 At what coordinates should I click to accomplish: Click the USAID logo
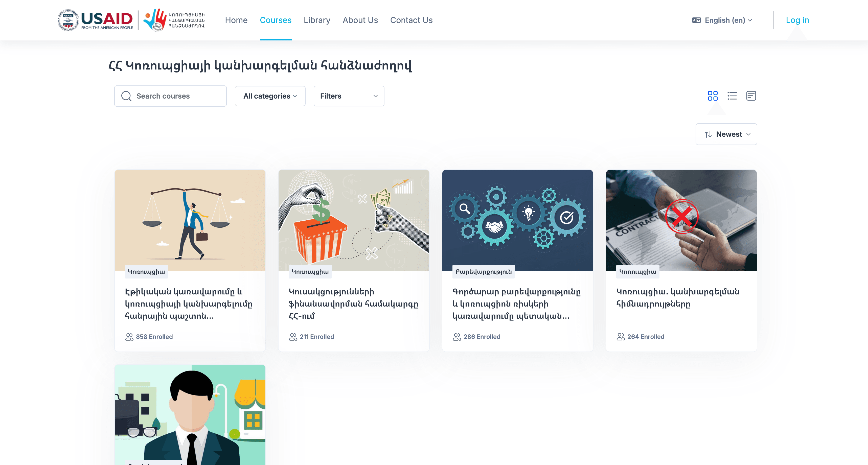click(x=96, y=19)
